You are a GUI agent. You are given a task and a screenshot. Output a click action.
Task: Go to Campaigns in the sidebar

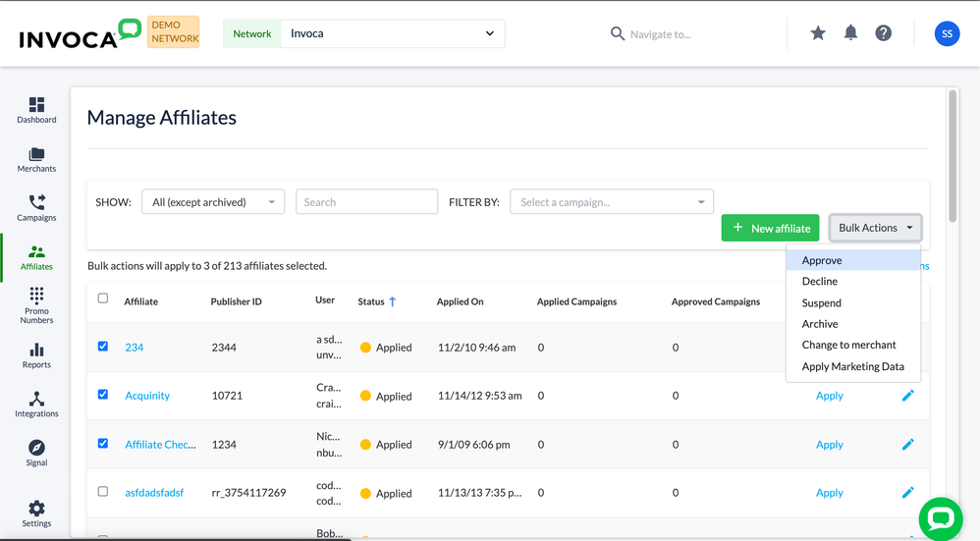(x=36, y=207)
